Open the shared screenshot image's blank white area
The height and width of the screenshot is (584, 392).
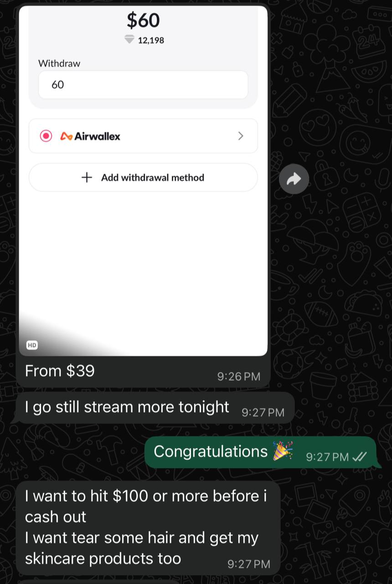(x=143, y=265)
